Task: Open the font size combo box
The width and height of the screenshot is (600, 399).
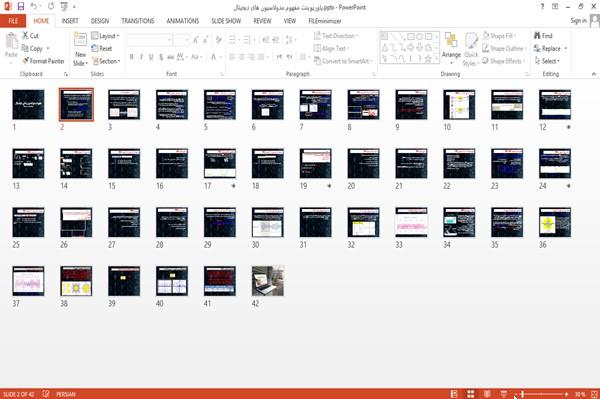Action: 182,39
